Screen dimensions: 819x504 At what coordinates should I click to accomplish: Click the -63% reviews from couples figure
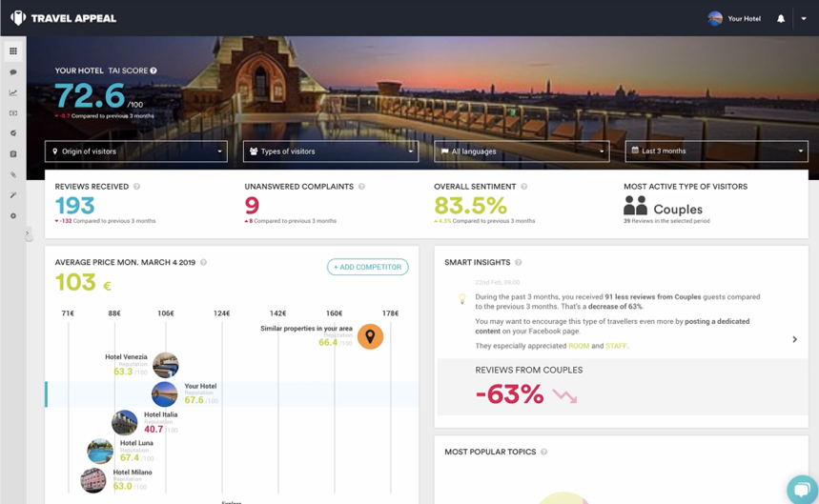tap(510, 393)
